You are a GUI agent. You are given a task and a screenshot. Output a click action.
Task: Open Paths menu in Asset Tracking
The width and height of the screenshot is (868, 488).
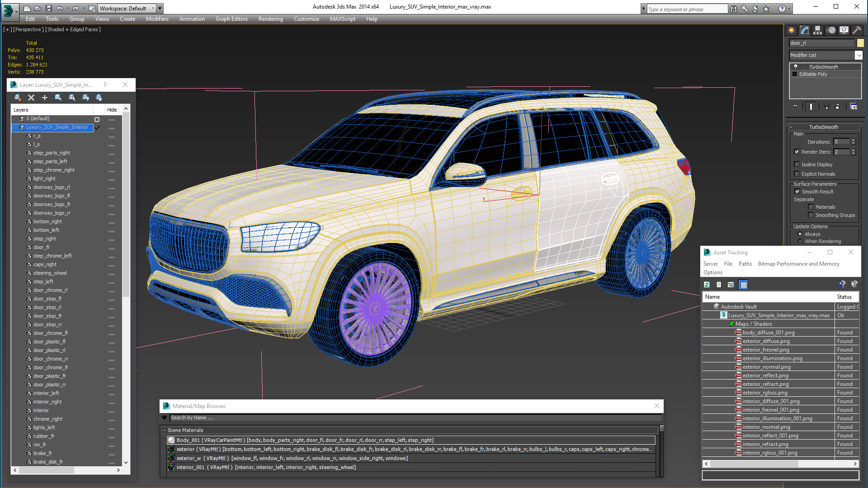pyautogui.click(x=745, y=264)
